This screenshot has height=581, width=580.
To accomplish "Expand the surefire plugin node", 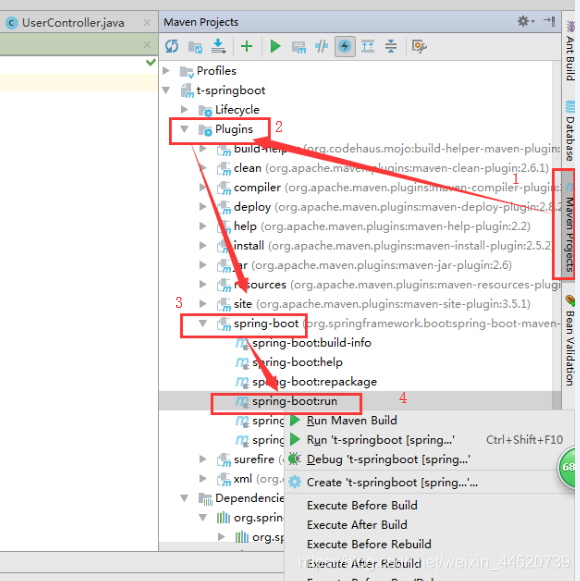I will [x=203, y=459].
